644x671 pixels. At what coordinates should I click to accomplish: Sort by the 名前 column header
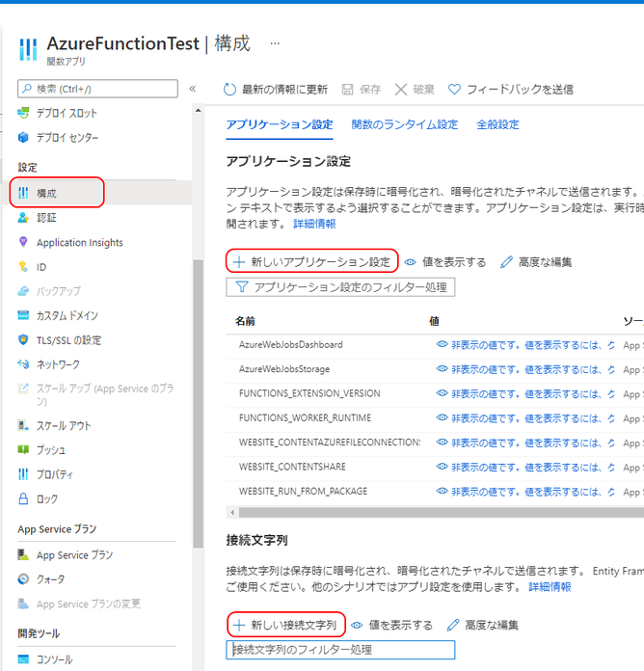pos(245,321)
